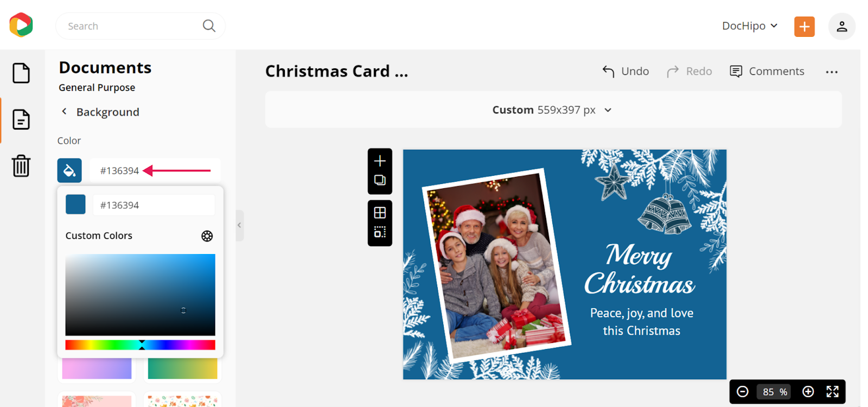Open the three-dots more options menu
868x407 pixels.
pos(832,72)
